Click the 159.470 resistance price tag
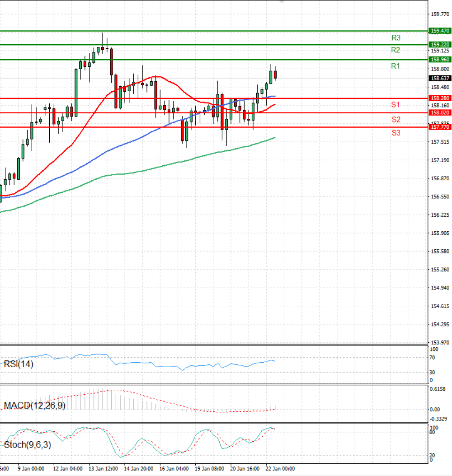452x476 pixels. click(x=440, y=31)
